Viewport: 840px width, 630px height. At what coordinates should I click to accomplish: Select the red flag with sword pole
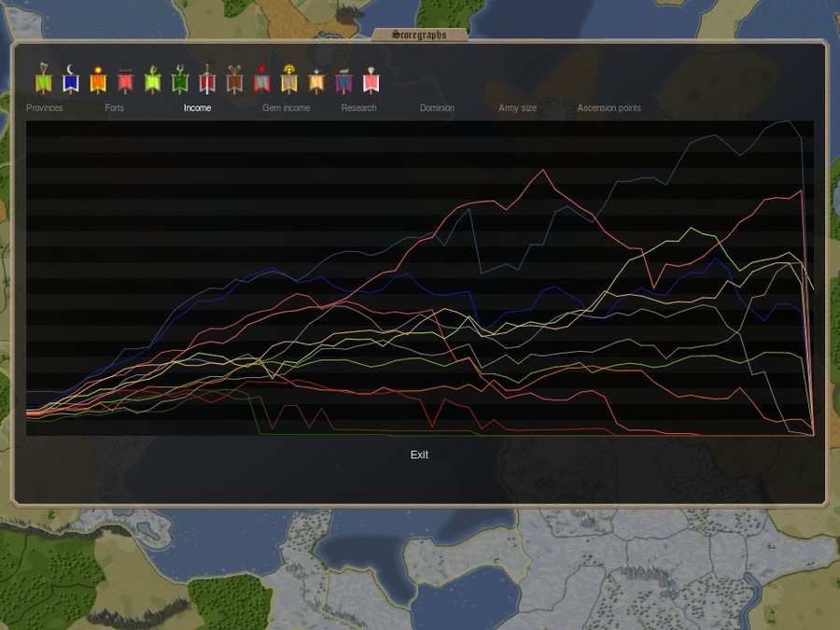point(207,78)
